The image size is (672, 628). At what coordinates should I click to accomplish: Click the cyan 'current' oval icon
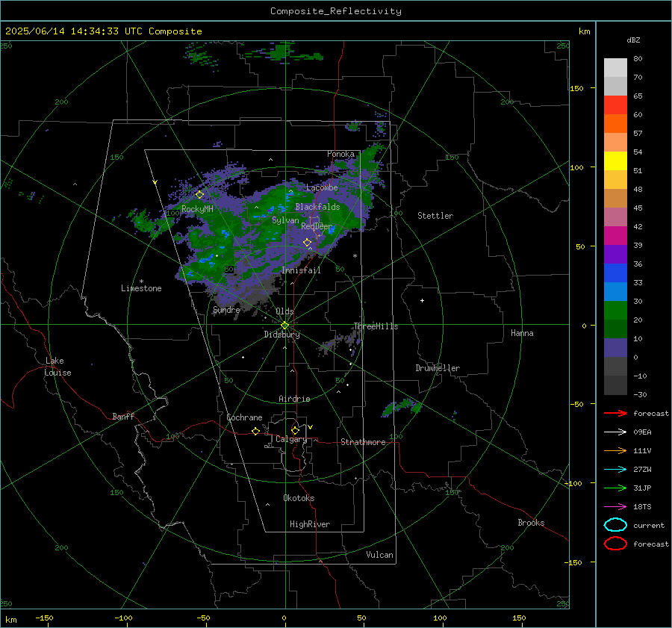(615, 525)
